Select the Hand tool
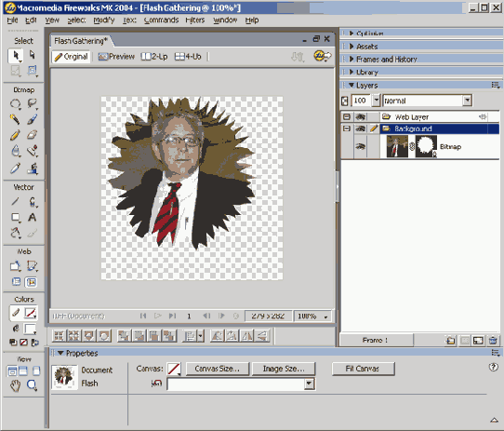Image resolution: width=504 pixels, height=431 pixels. pos(15,385)
